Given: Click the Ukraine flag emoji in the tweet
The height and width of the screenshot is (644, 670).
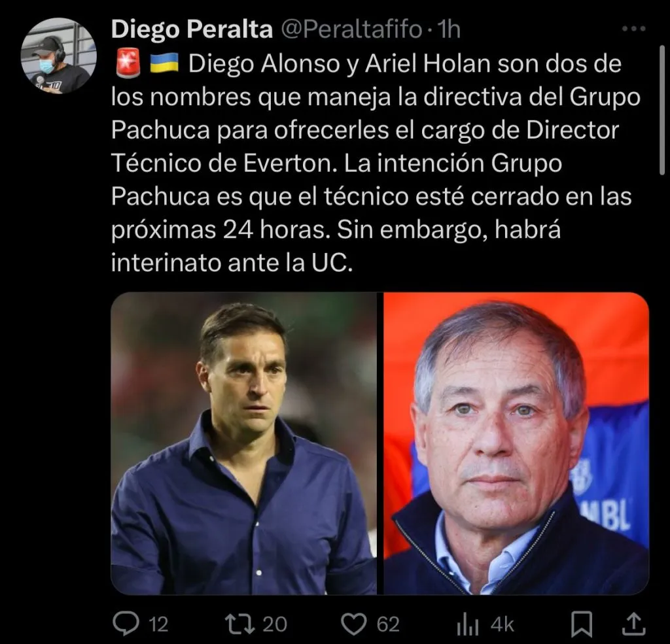Looking at the screenshot, I should 164,63.
